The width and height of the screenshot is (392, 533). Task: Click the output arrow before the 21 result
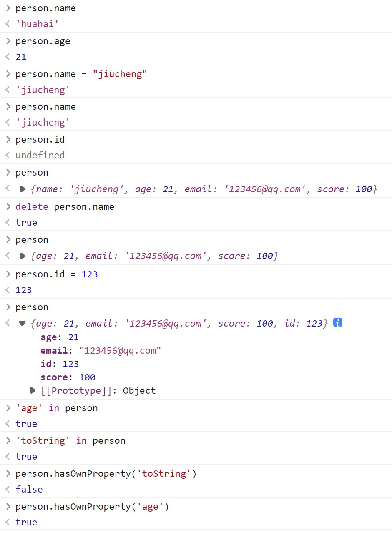(x=8, y=57)
